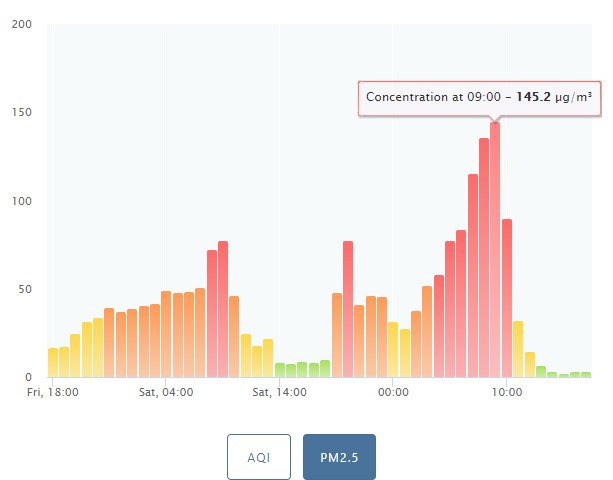
Task: Click the 'Sat, 14:00' axis label
Action: 280,391
